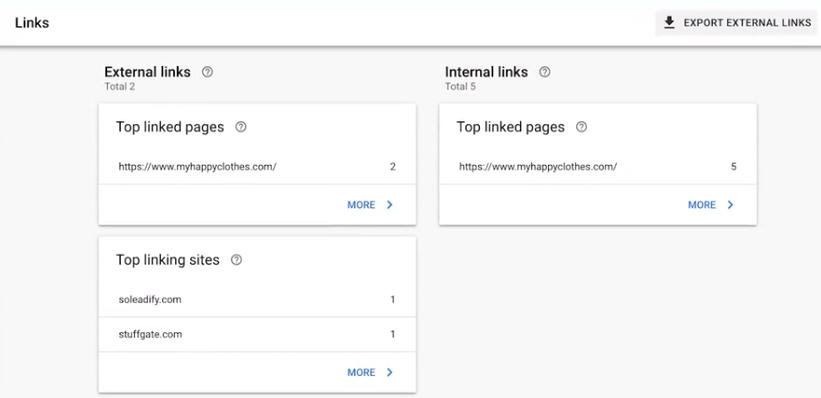Image resolution: width=821 pixels, height=398 pixels.
Task: Click chevron arrow in internal Top linked pages card
Action: point(730,205)
